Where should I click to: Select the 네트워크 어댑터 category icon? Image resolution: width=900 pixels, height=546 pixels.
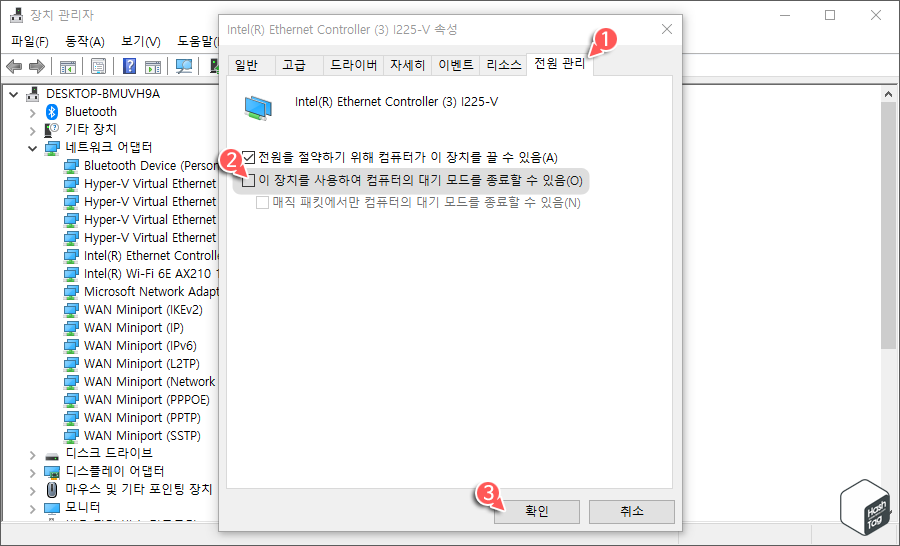(x=52, y=148)
